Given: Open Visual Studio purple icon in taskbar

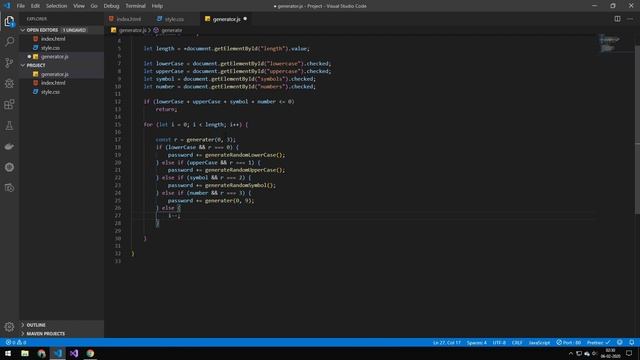Looking at the screenshot, I should coord(74,353).
